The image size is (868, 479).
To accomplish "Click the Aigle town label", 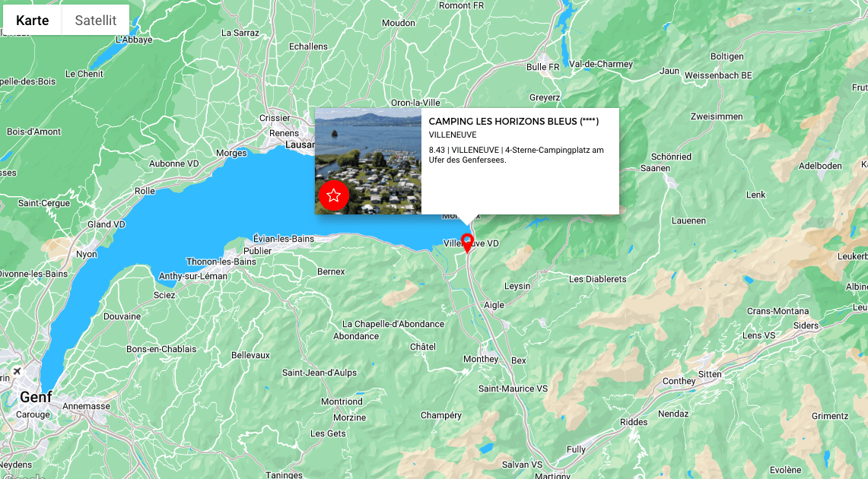I will pyautogui.click(x=494, y=305).
